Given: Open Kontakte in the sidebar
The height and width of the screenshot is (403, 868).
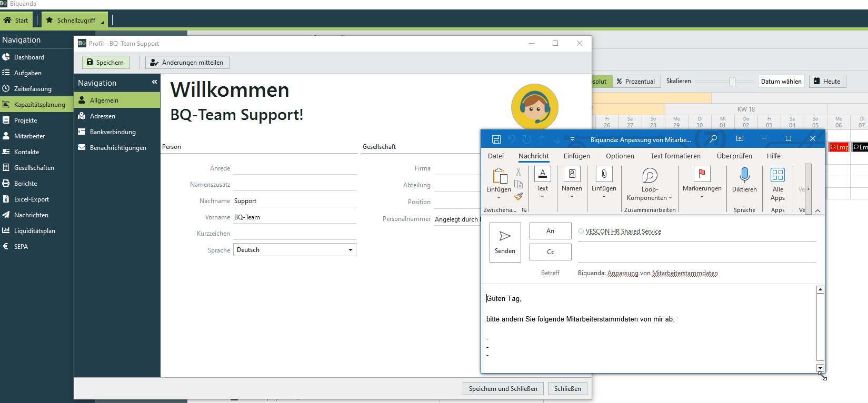Looking at the screenshot, I should click(26, 152).
